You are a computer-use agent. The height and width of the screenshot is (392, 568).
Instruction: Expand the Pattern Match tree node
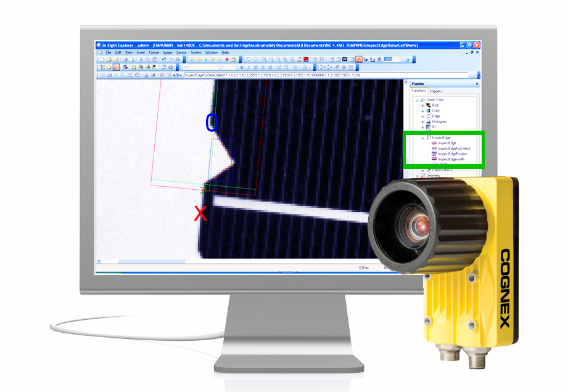[422, 170]
